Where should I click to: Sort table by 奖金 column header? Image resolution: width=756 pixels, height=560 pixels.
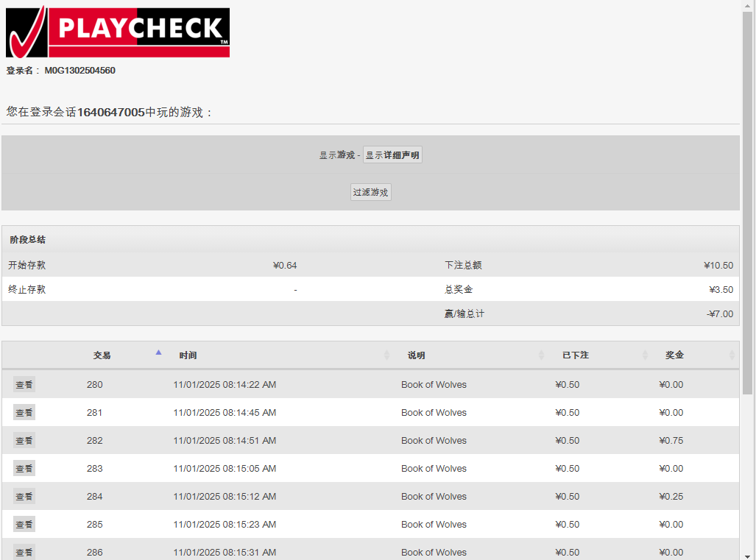[x=674, y=355]
